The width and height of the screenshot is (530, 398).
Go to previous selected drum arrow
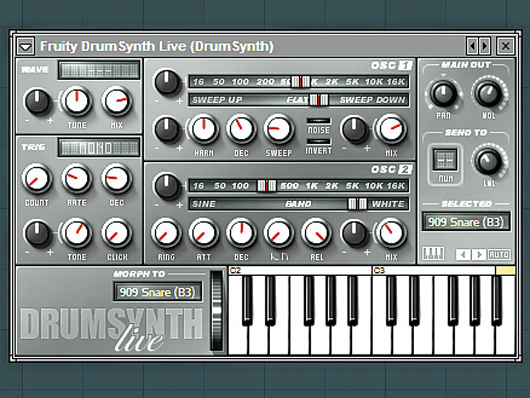(x=463, y=254)
